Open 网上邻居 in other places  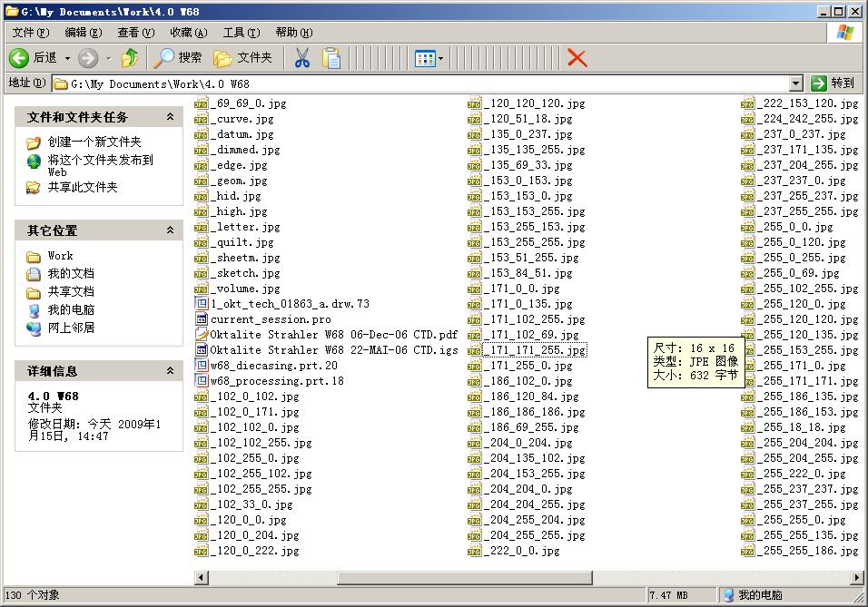71,328
